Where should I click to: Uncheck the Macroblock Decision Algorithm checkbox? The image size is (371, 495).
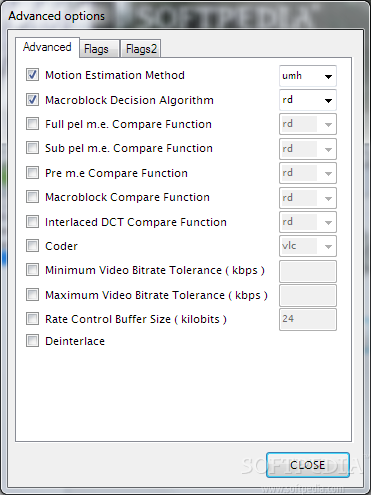click(x=32, y=100)
